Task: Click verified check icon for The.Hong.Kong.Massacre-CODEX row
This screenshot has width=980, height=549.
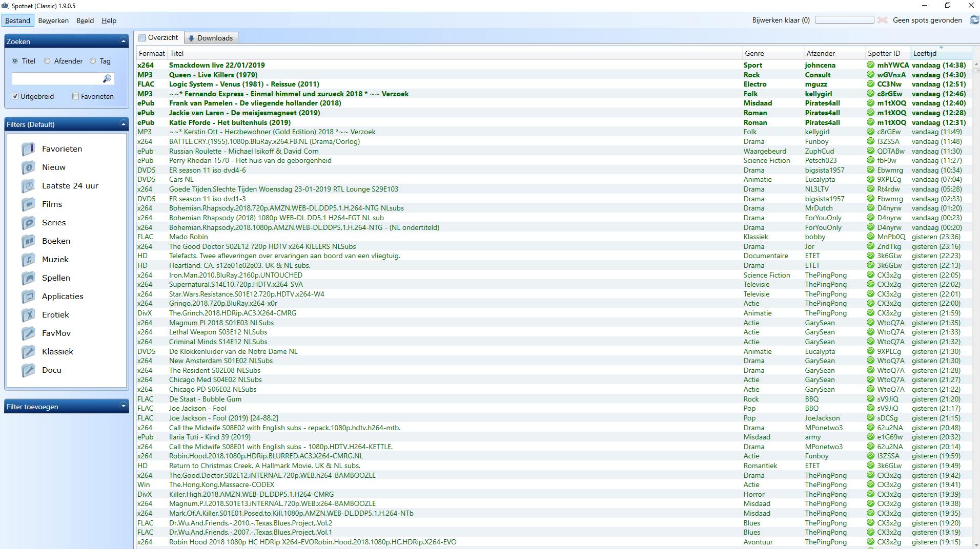Action: 870,485
